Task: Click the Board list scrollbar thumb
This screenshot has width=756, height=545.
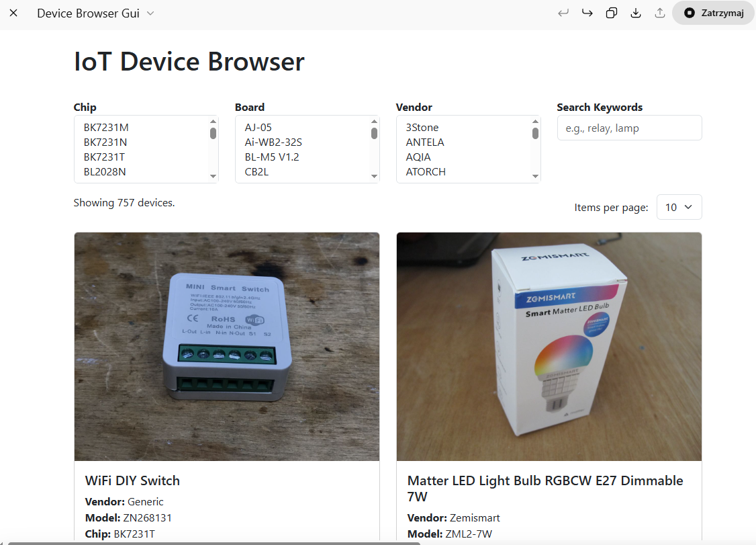Action: click(x=374, y=133)
